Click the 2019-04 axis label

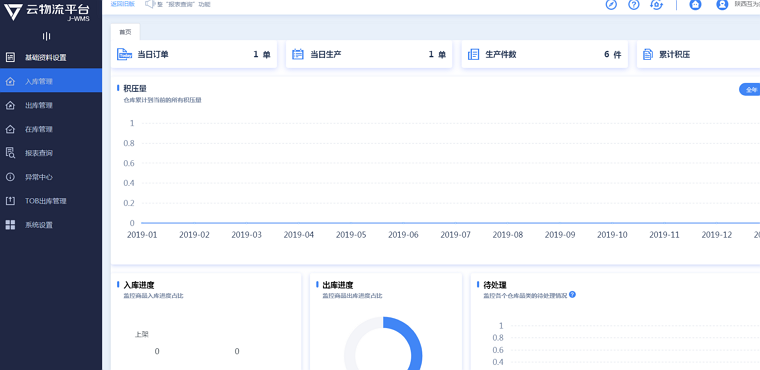(x=299, y=235)
